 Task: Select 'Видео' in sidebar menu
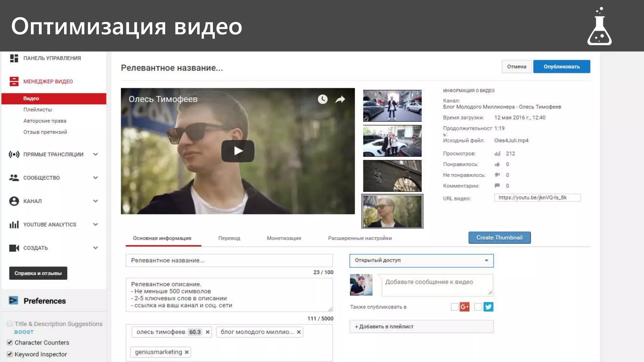tap(54, 98)
